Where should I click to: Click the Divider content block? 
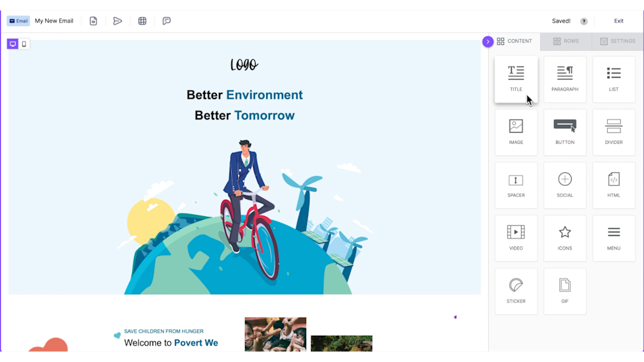coord(613,132)
